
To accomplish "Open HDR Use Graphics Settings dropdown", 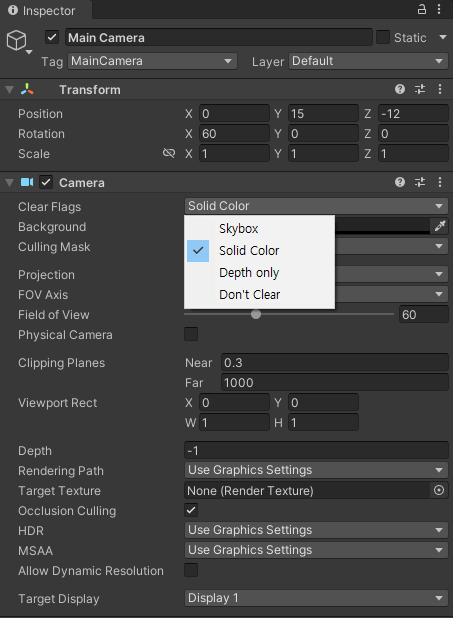I will click(316, 530).
